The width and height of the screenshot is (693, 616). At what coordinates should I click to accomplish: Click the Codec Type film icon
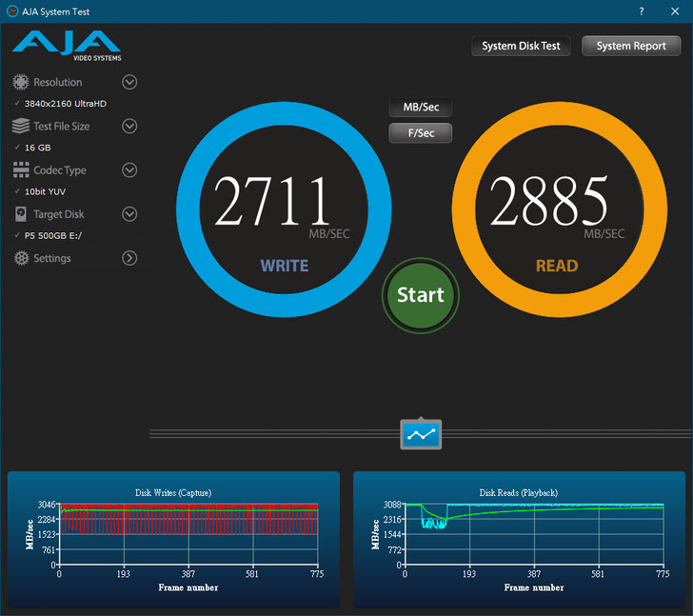(21, 170)
